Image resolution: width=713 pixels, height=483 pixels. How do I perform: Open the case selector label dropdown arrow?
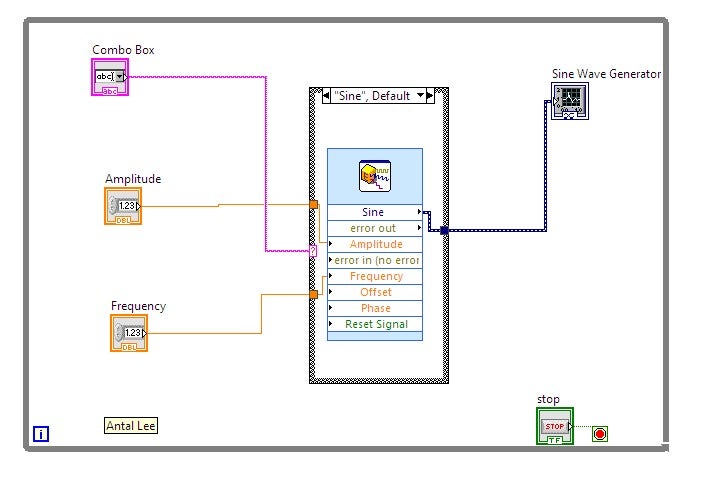(x=421, y=97)
